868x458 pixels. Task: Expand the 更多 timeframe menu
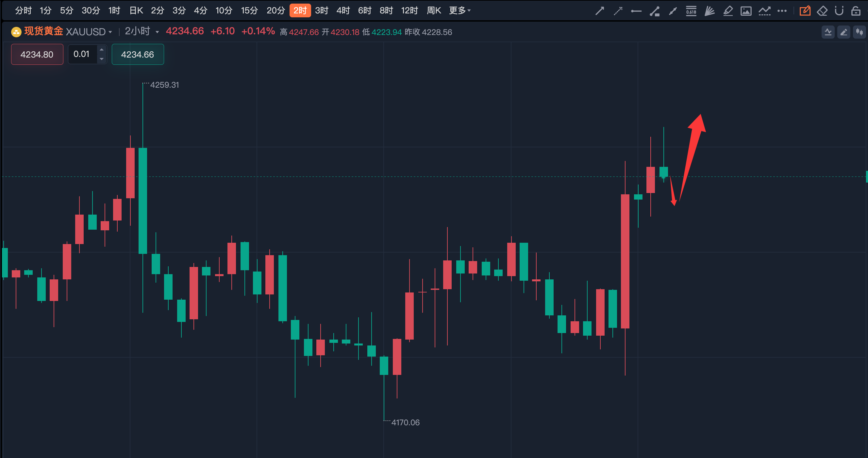pos(459,10)
